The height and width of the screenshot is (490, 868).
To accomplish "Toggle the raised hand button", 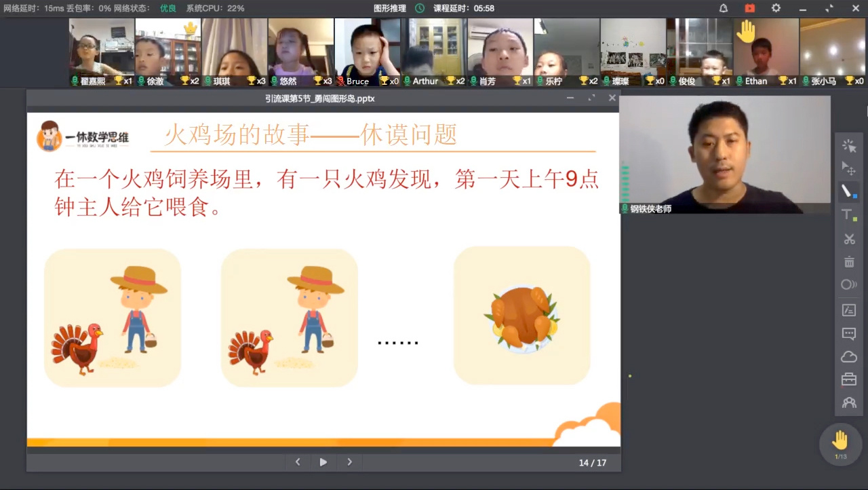I will (x=840, y=442).
